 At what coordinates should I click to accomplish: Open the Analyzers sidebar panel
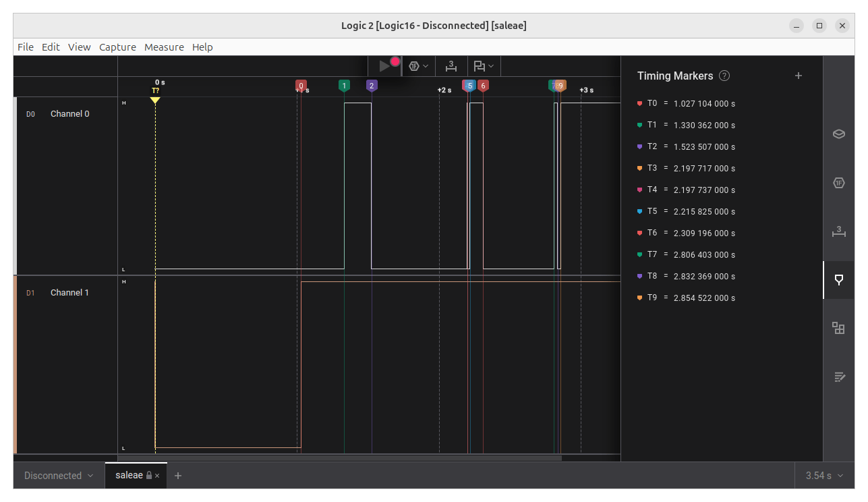(838, 182)
